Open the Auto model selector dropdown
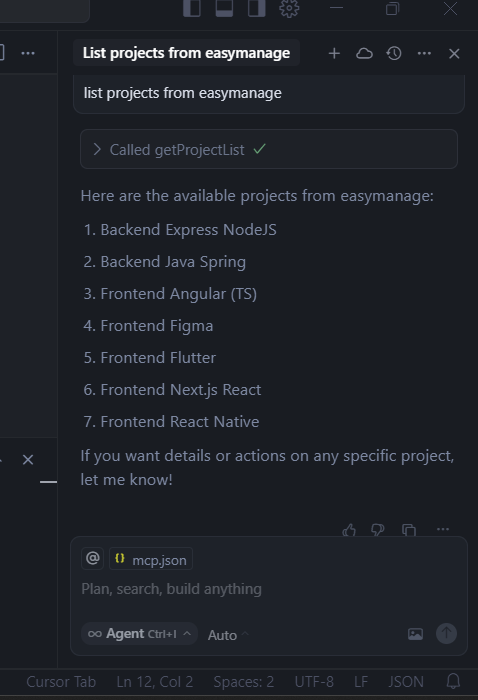The height and width of the screenshot is (700, 478). point(228,635)
